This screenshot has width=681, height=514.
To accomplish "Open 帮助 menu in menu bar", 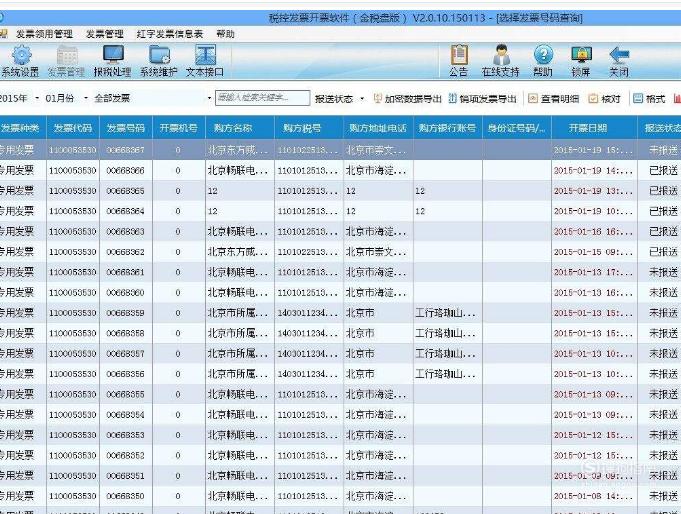I will [x=225, y=34].
